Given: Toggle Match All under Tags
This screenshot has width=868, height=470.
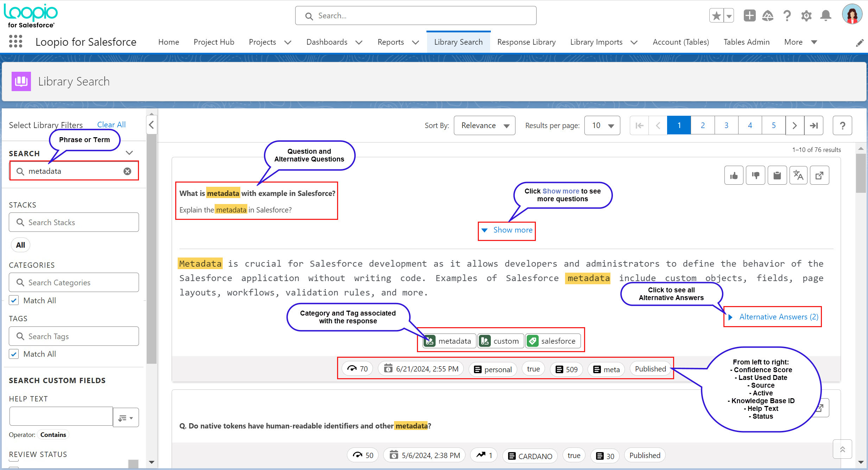Looking at the screenshot, I should pos(14,354).
